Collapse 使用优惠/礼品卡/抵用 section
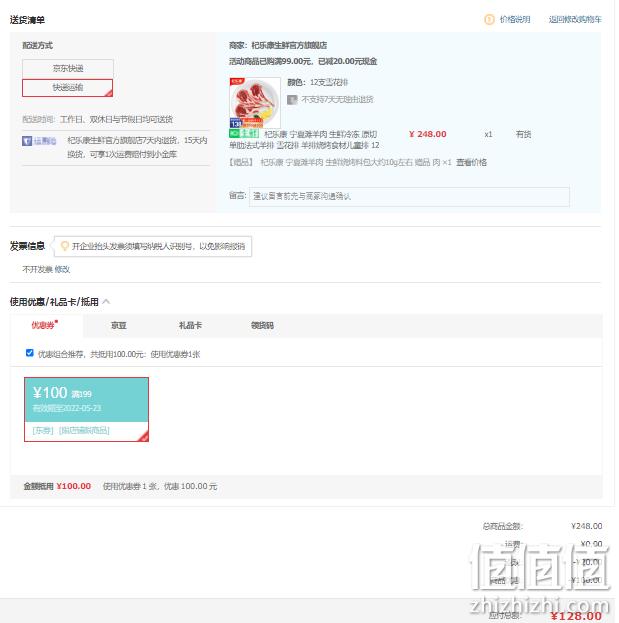 click(x=106, y=302)
